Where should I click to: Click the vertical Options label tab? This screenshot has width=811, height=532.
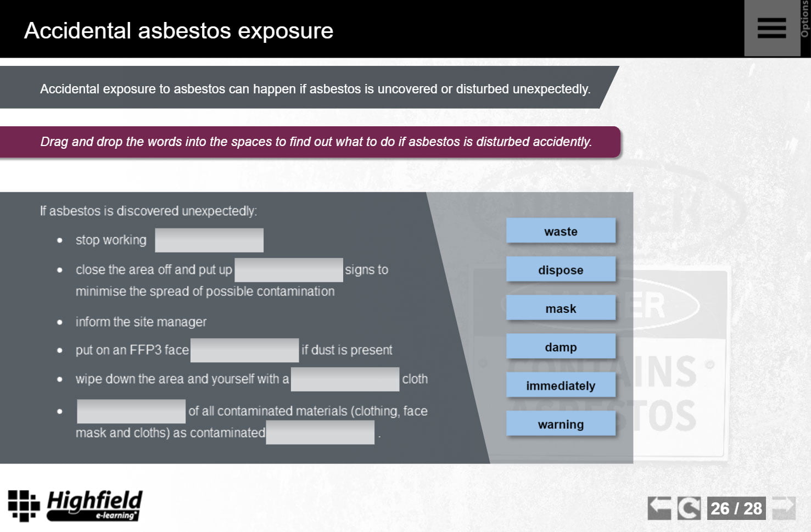(x=805, y=22)
